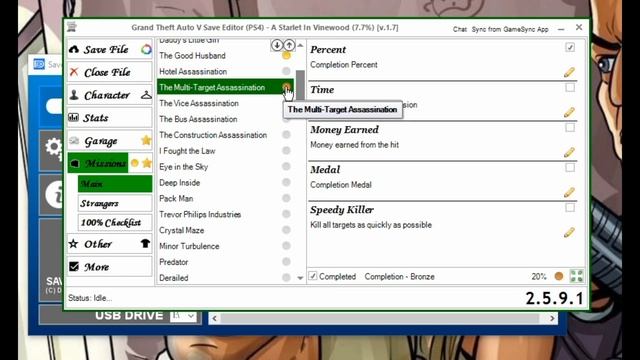Open the USB DRIVE dropdown in background window
This screenshot has height=360, width=640.
[x=183, y=316]
